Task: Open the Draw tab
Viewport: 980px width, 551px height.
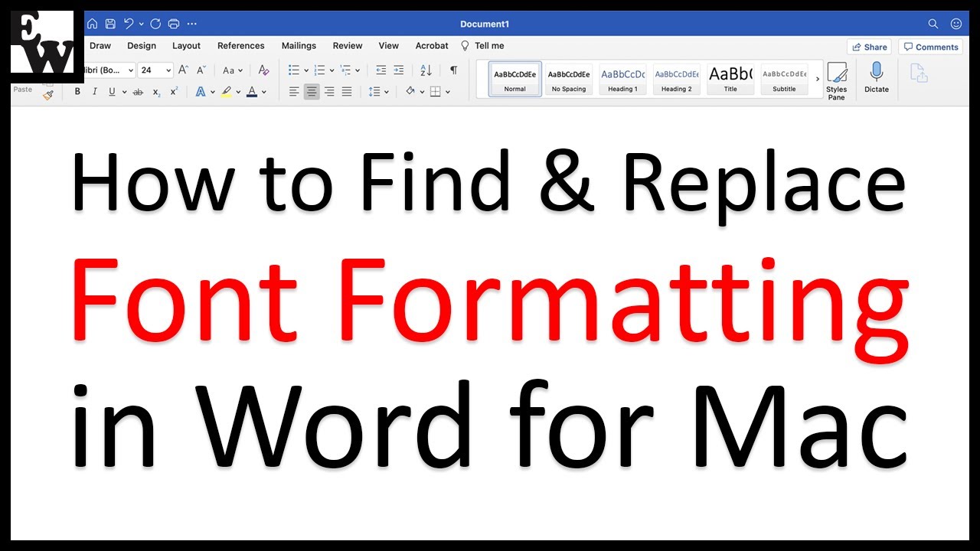Action: click(x=100, y=46)
